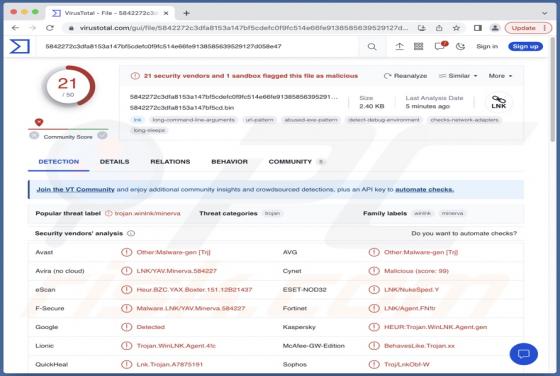The height and width of the screenshot is (376, 560).
Task: Click the red community score marker
Action: pos(39,122)
